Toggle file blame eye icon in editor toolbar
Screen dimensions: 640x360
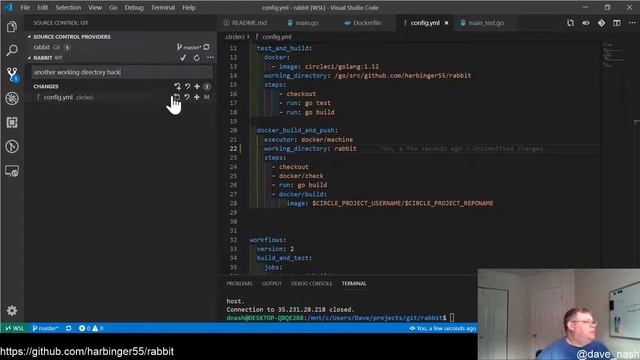(x=586, y=23)
